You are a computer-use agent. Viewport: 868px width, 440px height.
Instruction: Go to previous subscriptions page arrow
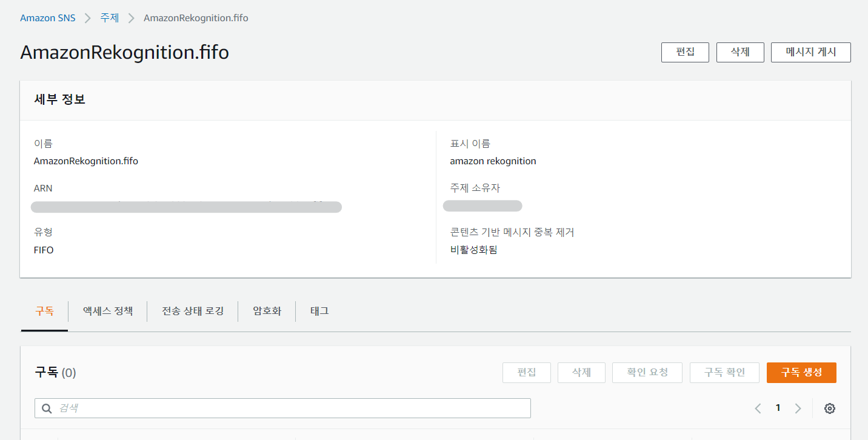(758, 408)
